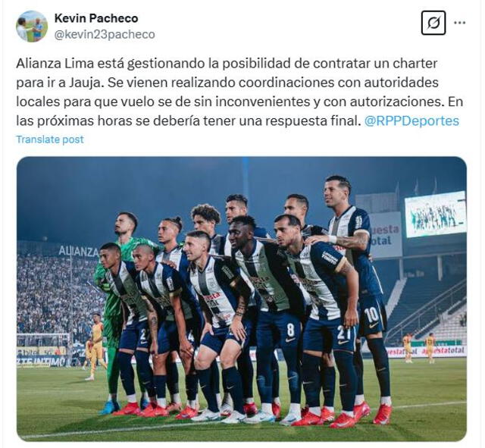Screen dimensions: 485x448
Task: Click the tweet text about the Jauja charter
Action: (239, 92)
